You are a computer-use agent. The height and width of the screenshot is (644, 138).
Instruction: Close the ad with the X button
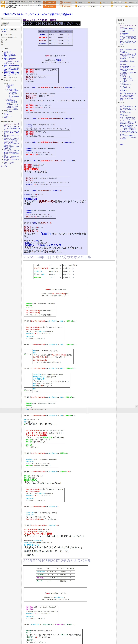pos(136,406)
